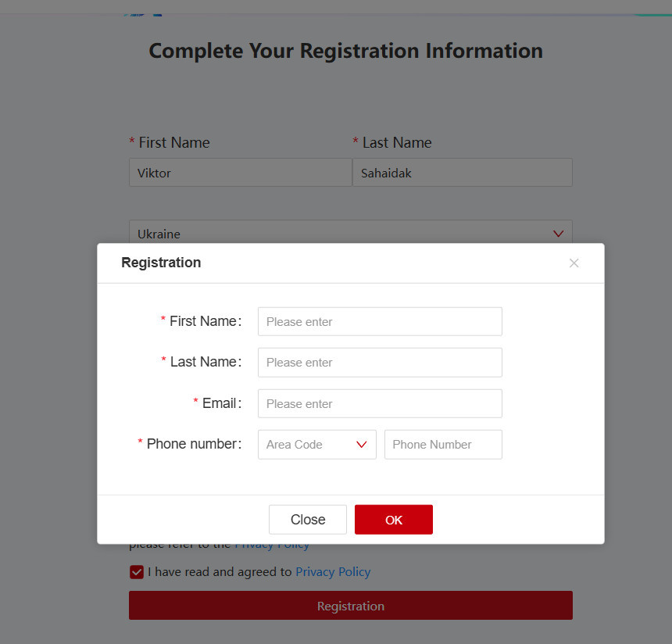Close the Registration dialog with the X icon
Image resolution: width=672 pixels, height=644 pixels.
574,263
